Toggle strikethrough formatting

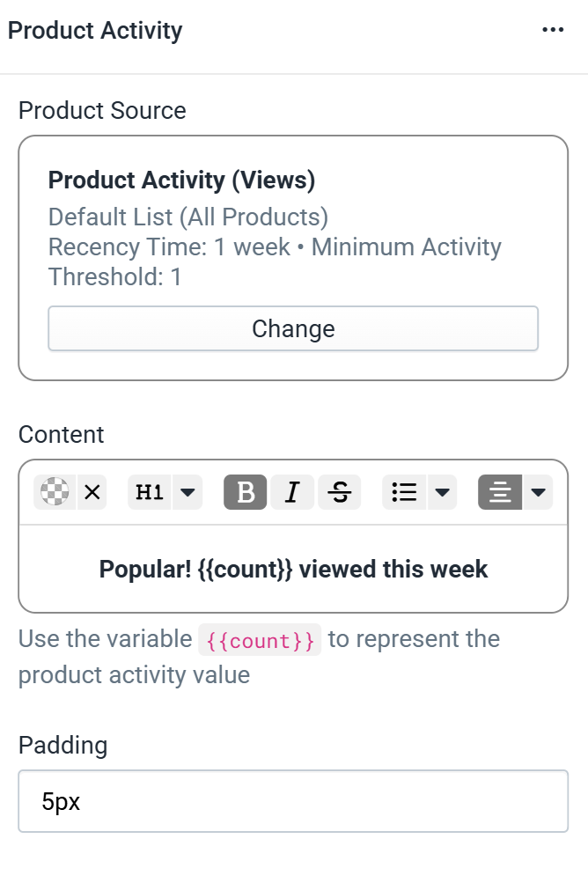pos(340,492)
